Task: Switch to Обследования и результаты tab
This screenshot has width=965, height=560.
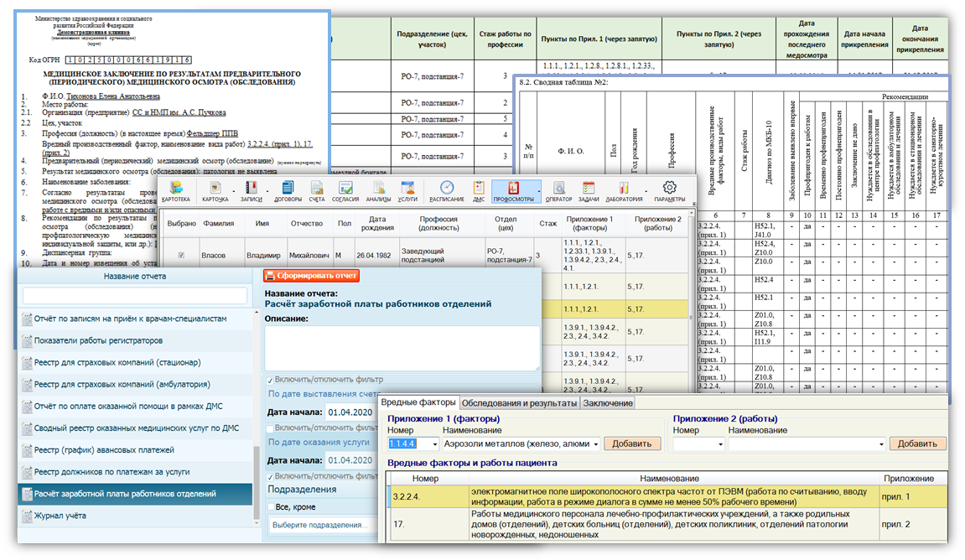Action: [x=520, y=403]
